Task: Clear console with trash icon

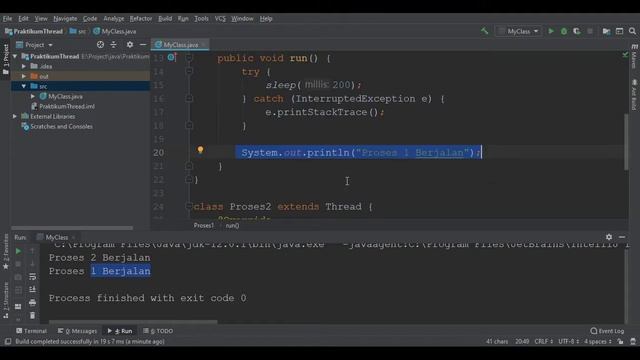Action: [33, 316]
